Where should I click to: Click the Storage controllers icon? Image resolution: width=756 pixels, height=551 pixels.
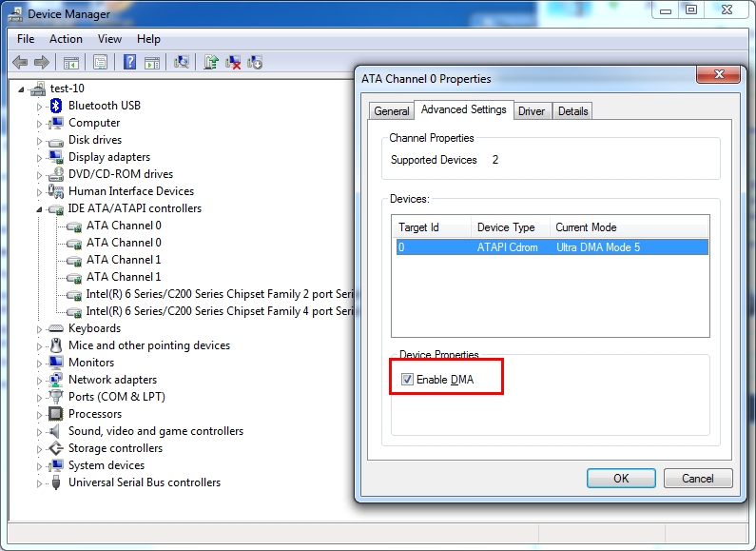click(x=56, y=448)
